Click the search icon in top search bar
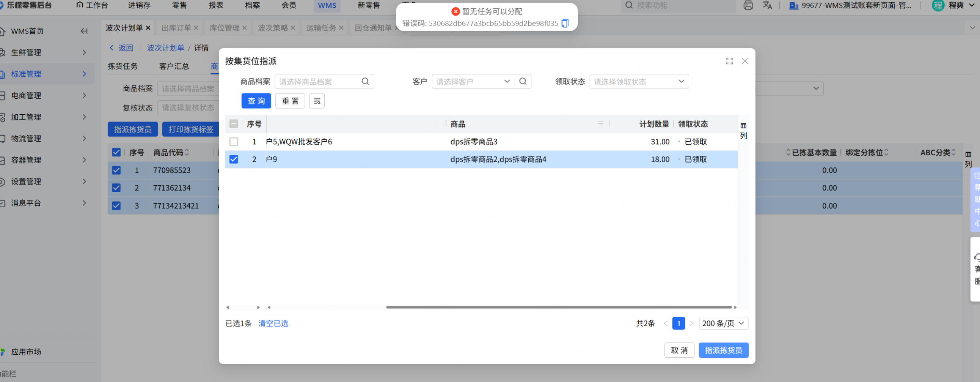 tap(629, 5)
